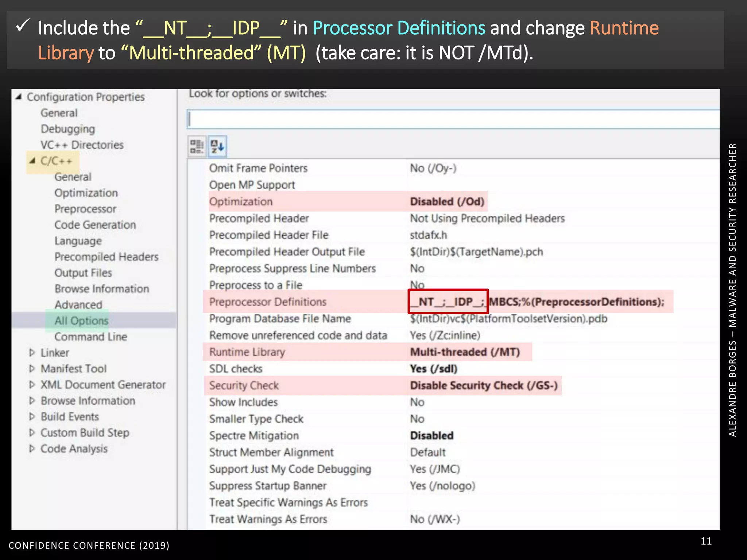Select General under Configuration Properties
Viewport: 747px width, 560px height.
[59, 113]
